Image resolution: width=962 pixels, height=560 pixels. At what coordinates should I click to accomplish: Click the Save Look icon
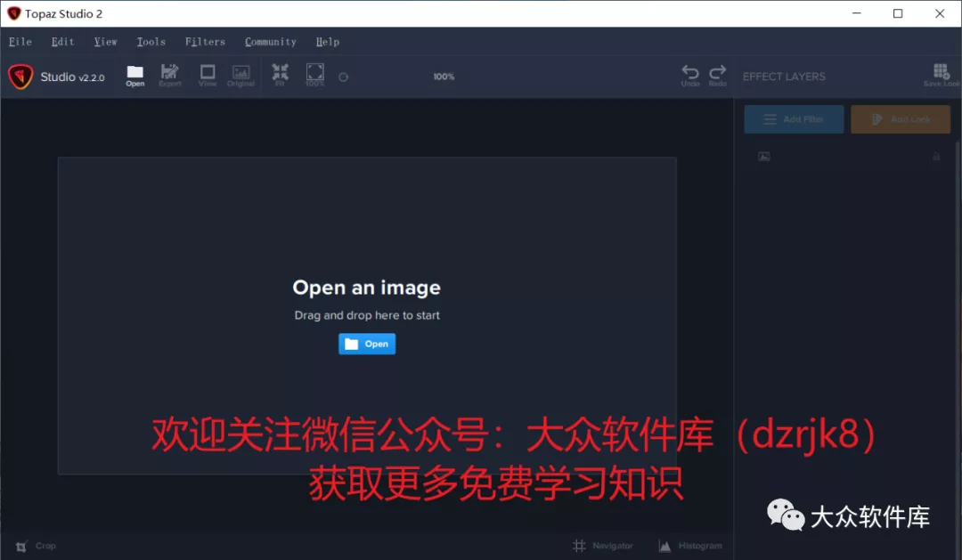pos(940,76)
